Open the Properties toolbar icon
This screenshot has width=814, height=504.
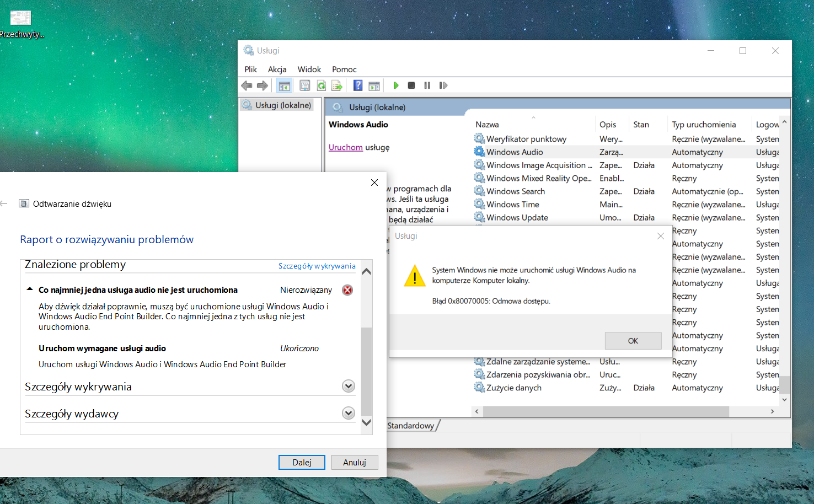305,85
